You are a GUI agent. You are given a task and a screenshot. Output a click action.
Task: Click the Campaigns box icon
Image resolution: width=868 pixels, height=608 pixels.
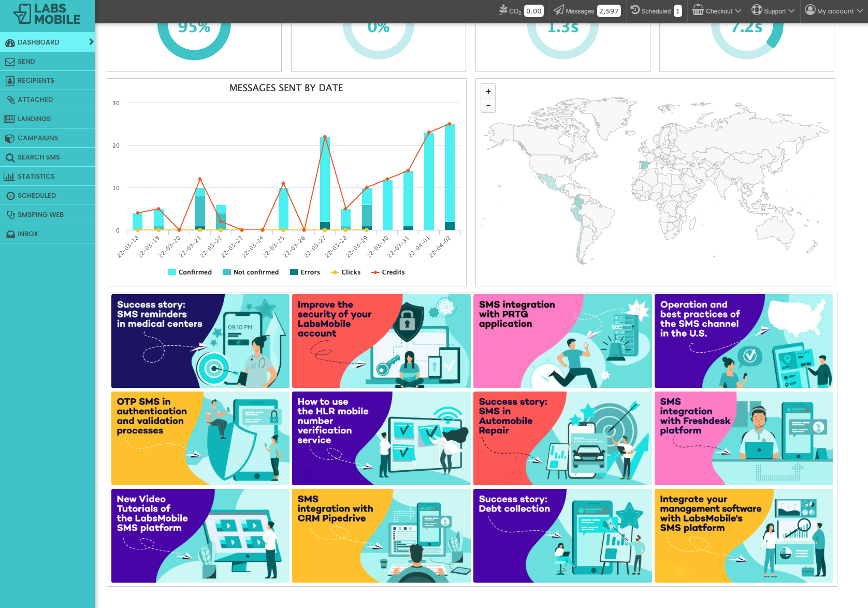pyautogui.click(x=10, y=138)
